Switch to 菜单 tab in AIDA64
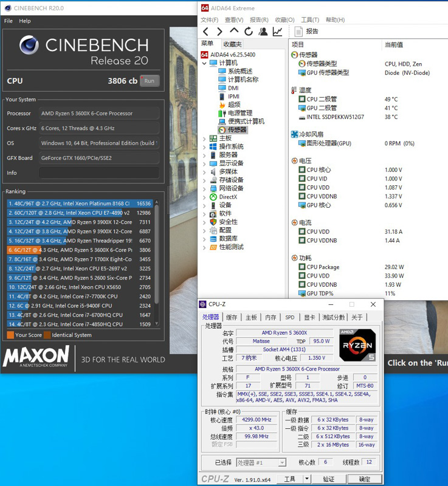Viewport: 448px width, 486px height. (x=207, y=43)
